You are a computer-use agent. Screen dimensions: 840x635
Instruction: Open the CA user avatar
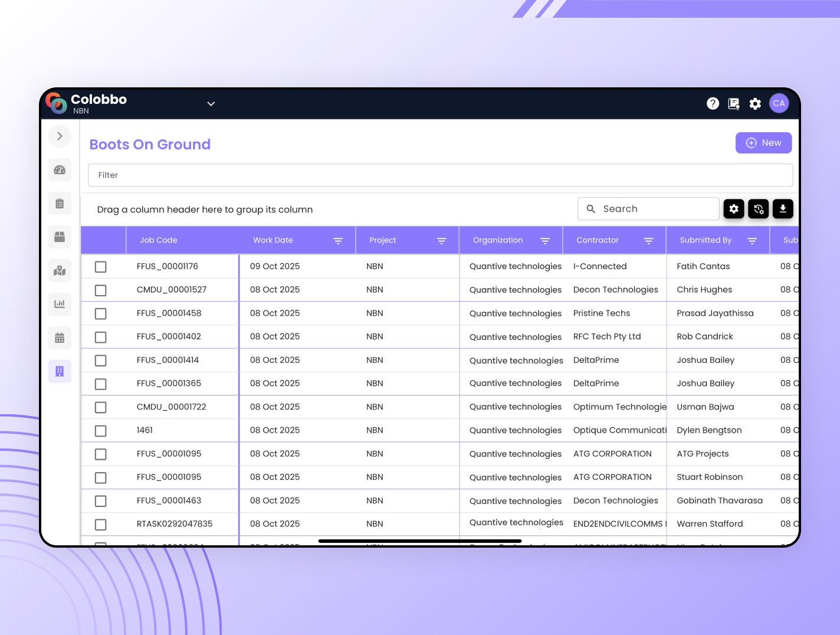pyautogui.click(x=779, y=104)
